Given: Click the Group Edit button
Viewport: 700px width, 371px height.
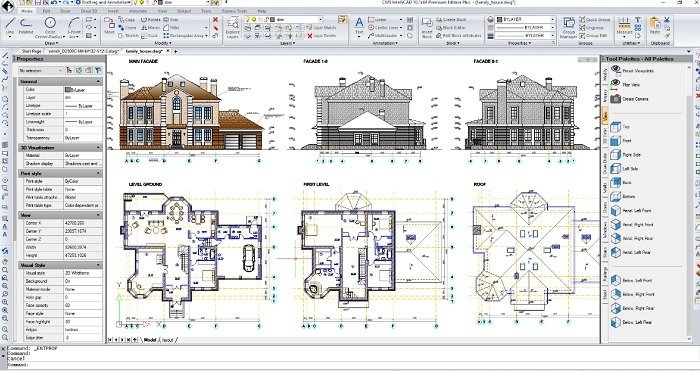Looking at the screenshot, I should (x=593, y=35).
